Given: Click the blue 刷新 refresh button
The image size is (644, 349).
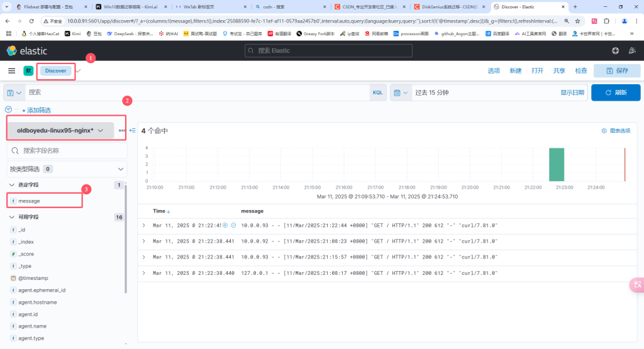Looking at the screenshot, I should (616, 92).
